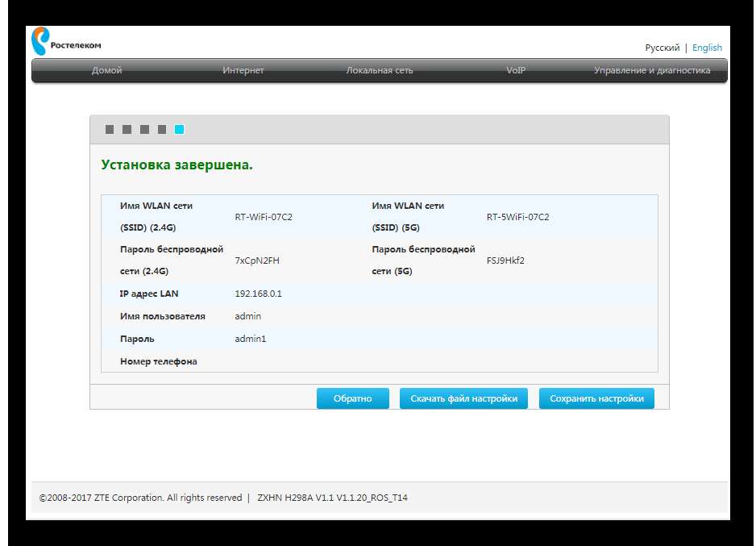
Task: Click the Обратно button
Action: [352, 398]
